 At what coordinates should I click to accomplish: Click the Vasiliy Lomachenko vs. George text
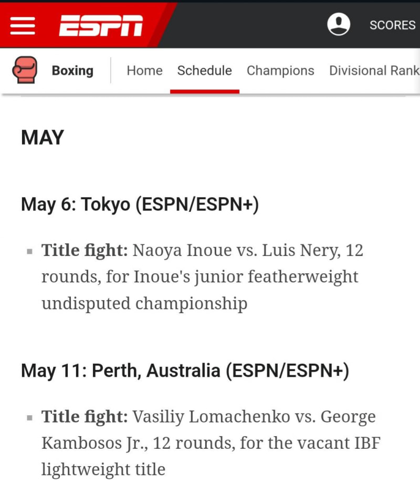click(x=254, y=417)
